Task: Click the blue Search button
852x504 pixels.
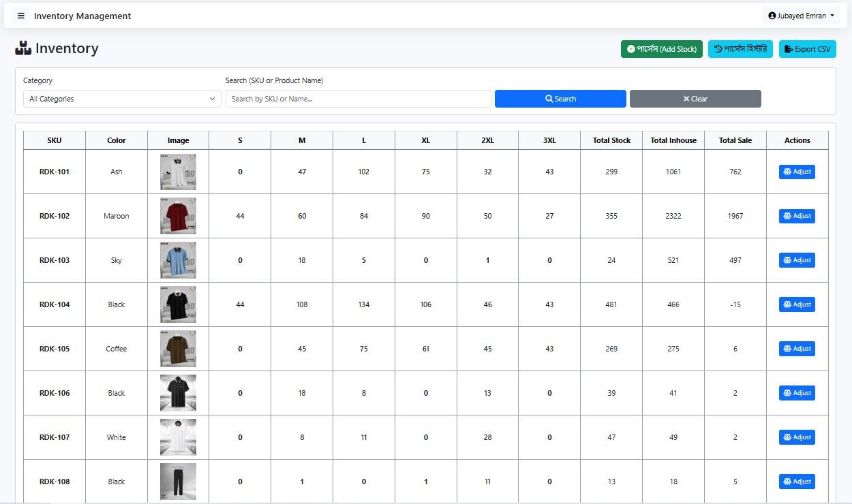Action: pyautogui.click(x=560, y=99)
